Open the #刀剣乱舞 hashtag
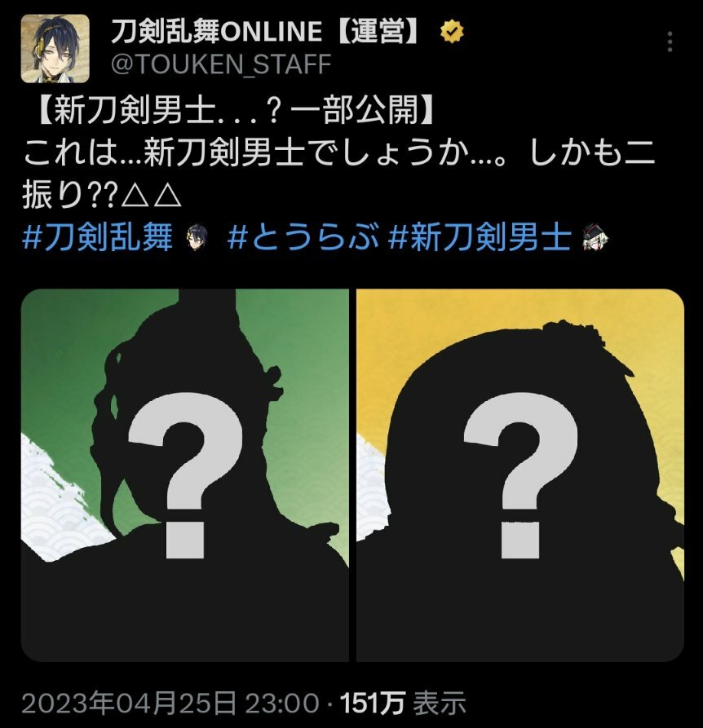Viewport: 703px width, 728px height. pos(97,236)
